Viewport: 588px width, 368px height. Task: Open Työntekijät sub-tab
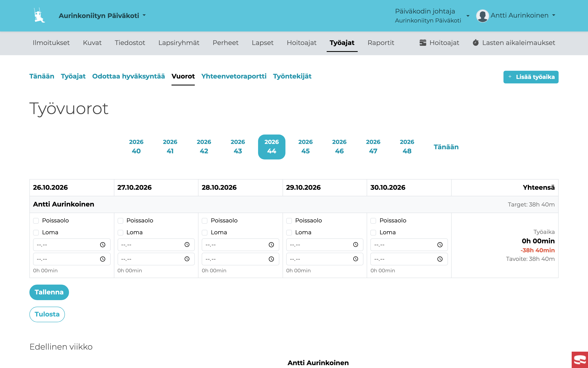point(292,76)
